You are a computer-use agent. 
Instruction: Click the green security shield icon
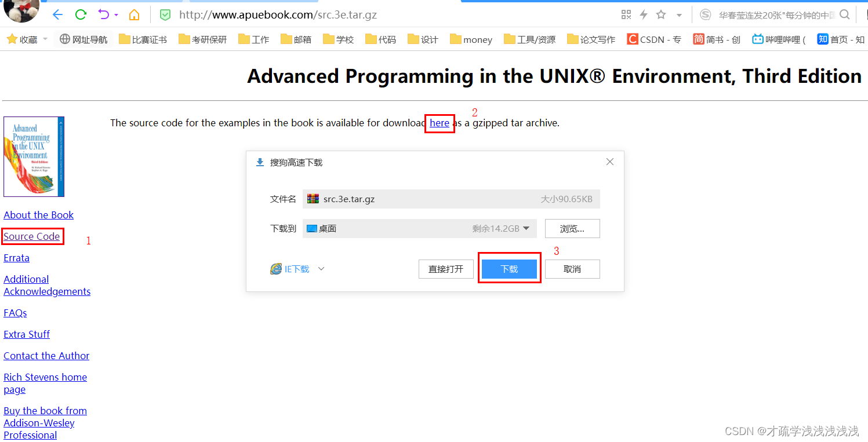coord(165,15)
